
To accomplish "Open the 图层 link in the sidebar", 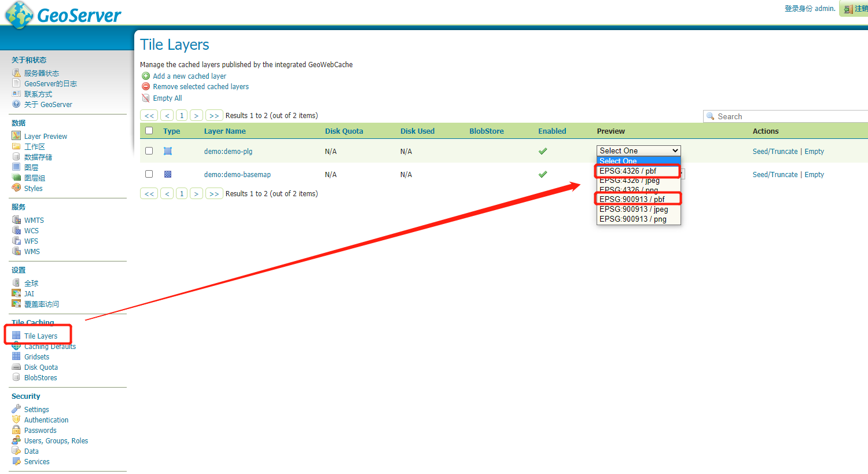I will [31, 167].
